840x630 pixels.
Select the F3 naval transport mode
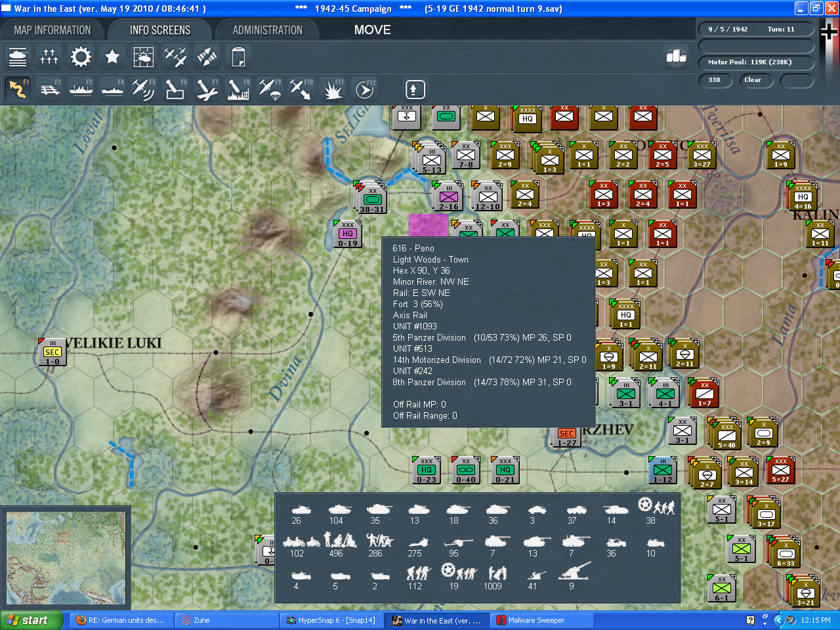[81, 89]
